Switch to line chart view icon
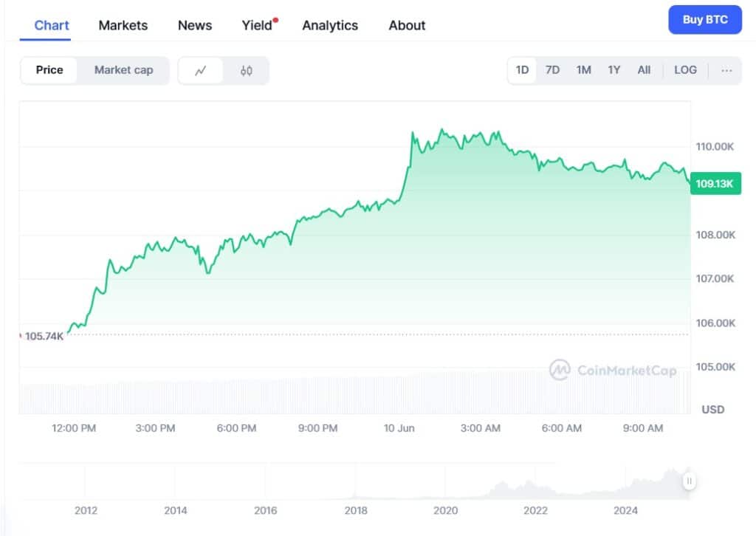 [201, 71]
